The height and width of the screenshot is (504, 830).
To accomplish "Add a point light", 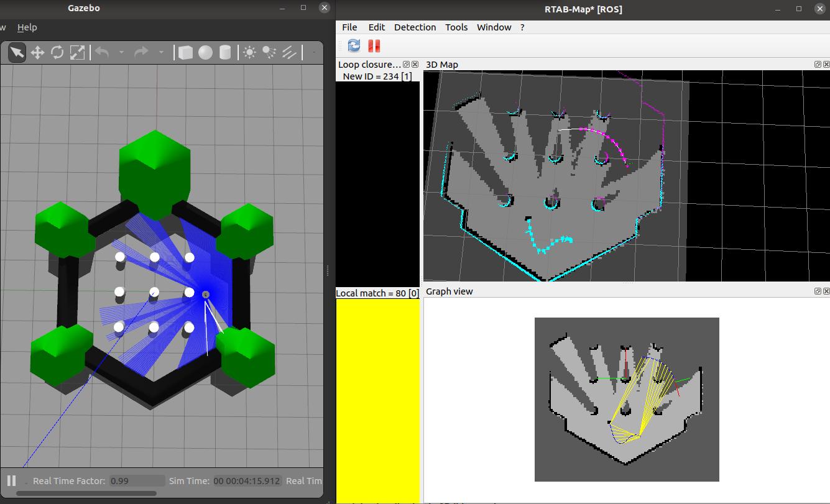I will click(249, 53).
